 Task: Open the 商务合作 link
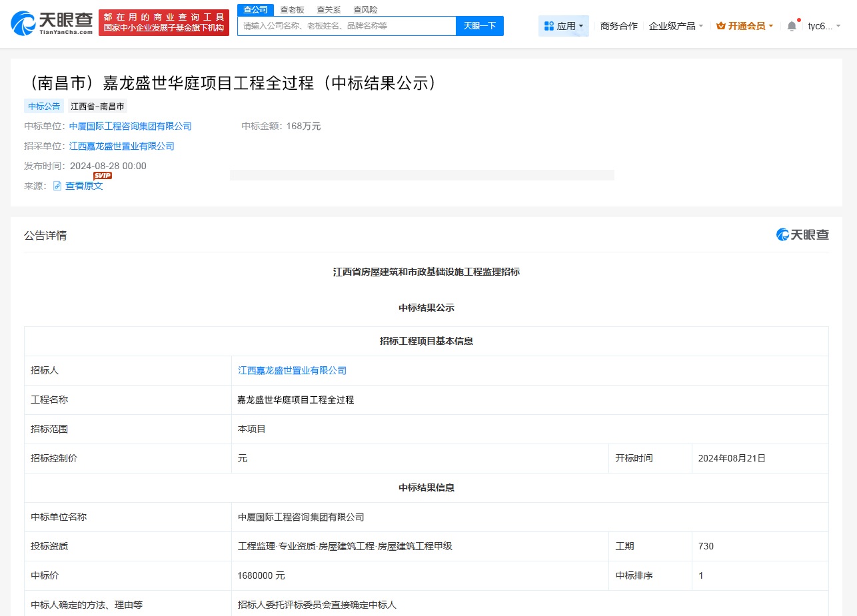pos(618,26)
